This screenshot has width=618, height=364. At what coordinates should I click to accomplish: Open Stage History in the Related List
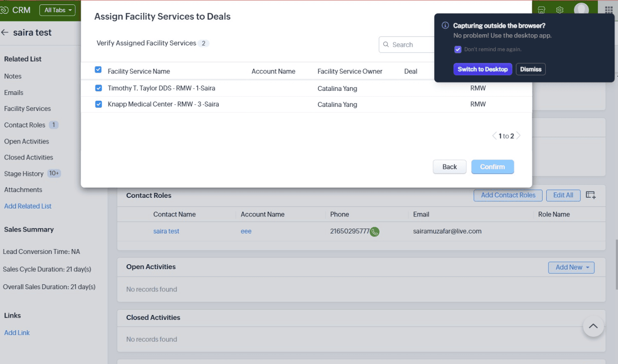tap(24, 174)
